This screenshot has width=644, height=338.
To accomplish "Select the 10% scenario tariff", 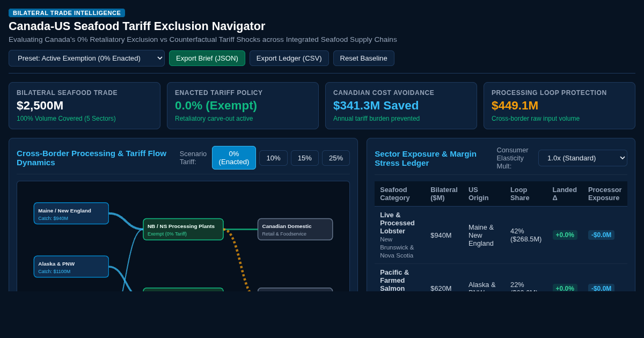I will tap(273, 158).
